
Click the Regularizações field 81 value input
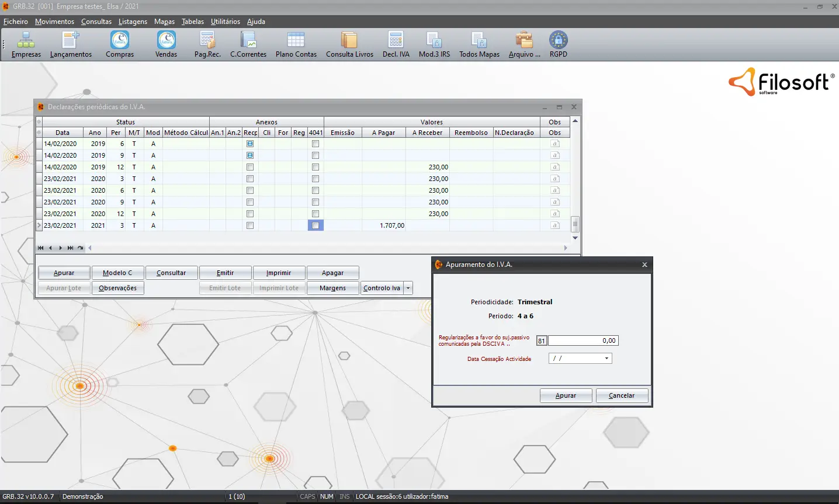coord(583,341)
